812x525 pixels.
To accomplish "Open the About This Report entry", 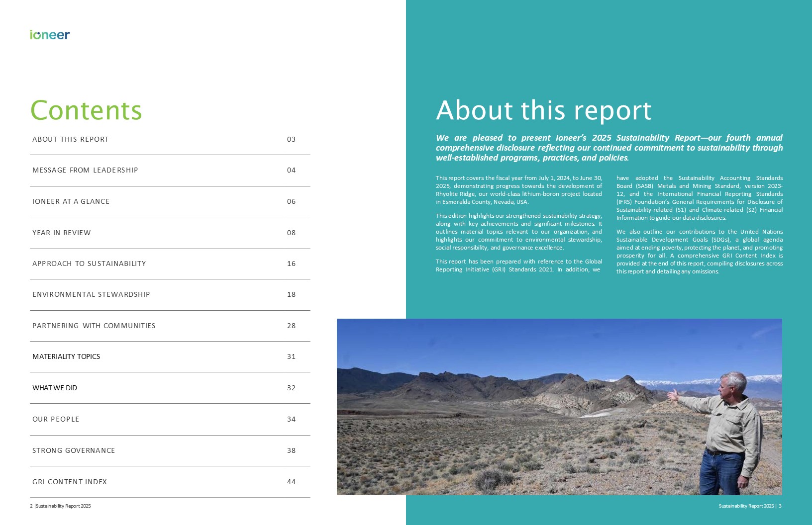I will click(70, 139).
